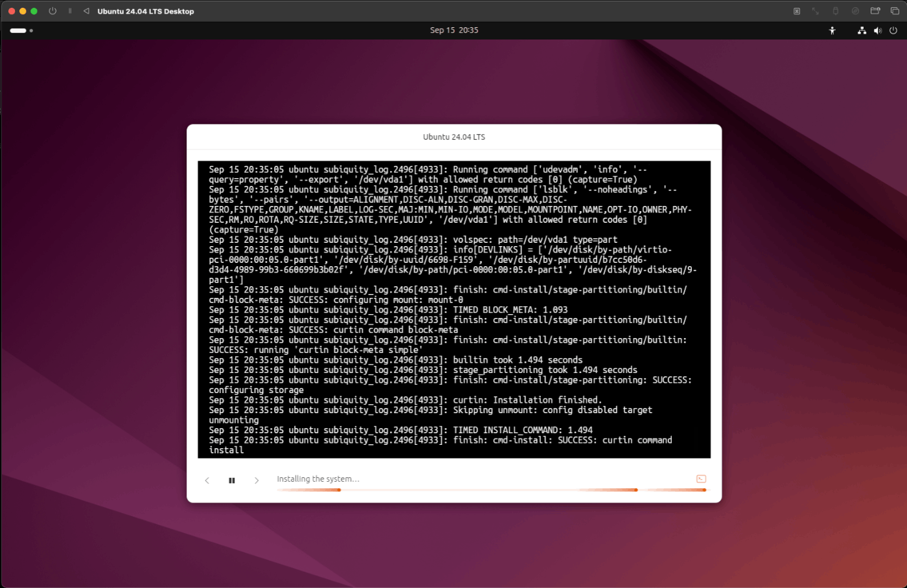Image resolution: width=907 pixels, height=588 pixels.
Task: Go back using the installer's left chevron
Action: (207, 481)
